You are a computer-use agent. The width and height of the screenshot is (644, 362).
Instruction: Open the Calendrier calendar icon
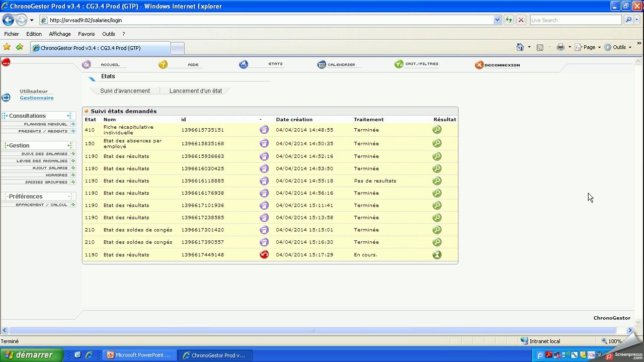coord(321,65)
